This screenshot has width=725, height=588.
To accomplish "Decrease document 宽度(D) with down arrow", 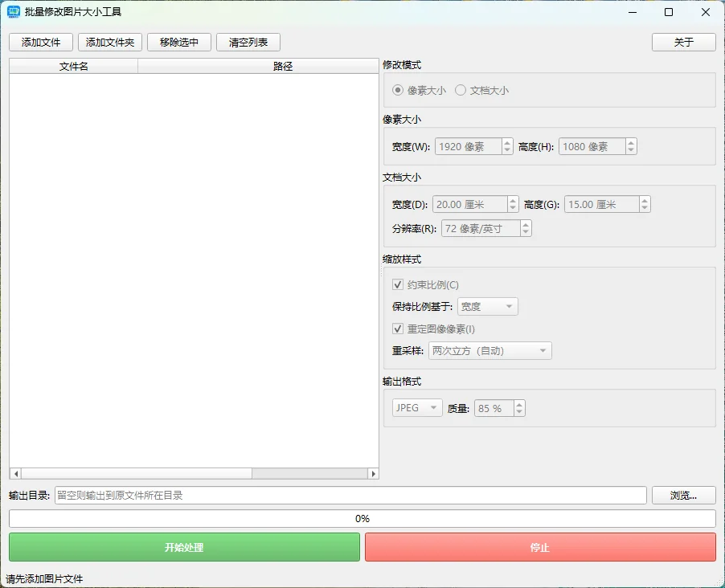I will tap(513, 208).
